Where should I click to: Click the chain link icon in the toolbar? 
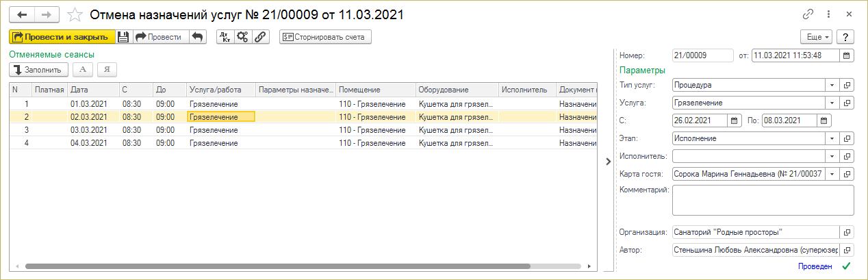[x=260, y=37]
